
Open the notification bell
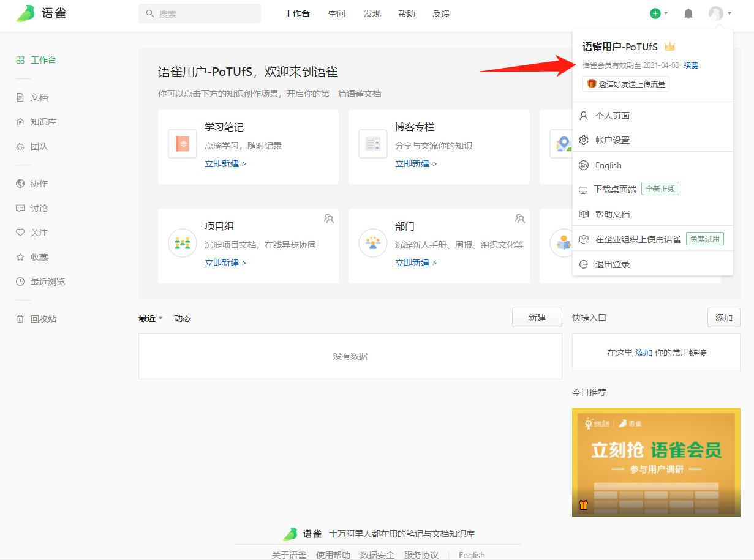[688, 13]
